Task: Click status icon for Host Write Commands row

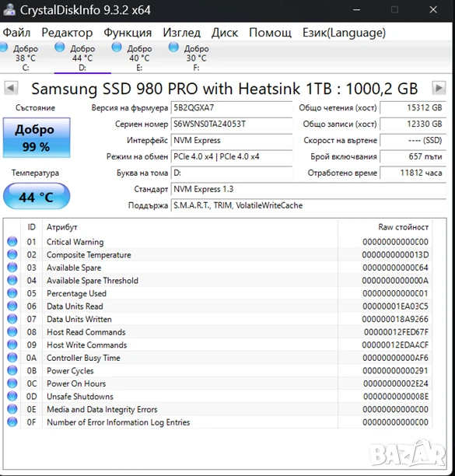Action: [x=12, y=345]
